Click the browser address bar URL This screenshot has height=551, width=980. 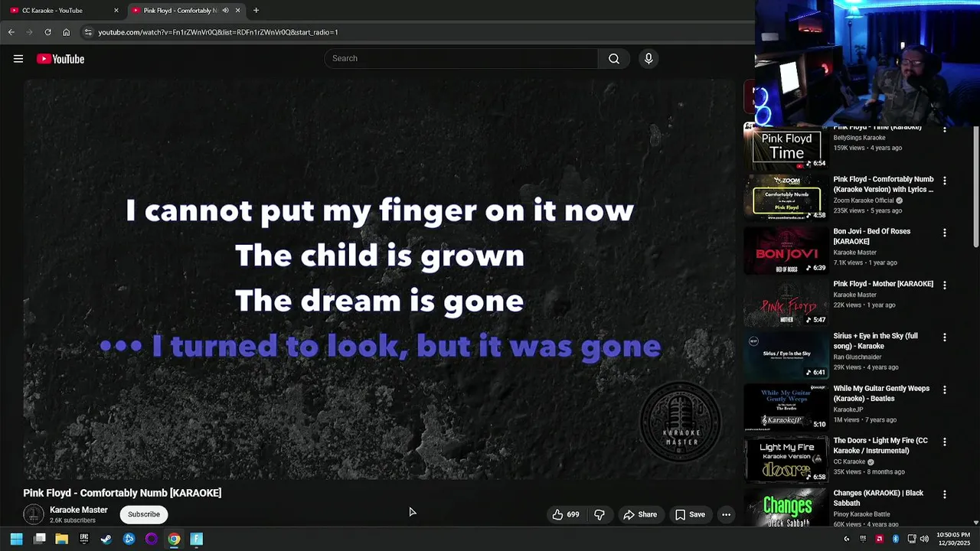[x=218, y=32]
